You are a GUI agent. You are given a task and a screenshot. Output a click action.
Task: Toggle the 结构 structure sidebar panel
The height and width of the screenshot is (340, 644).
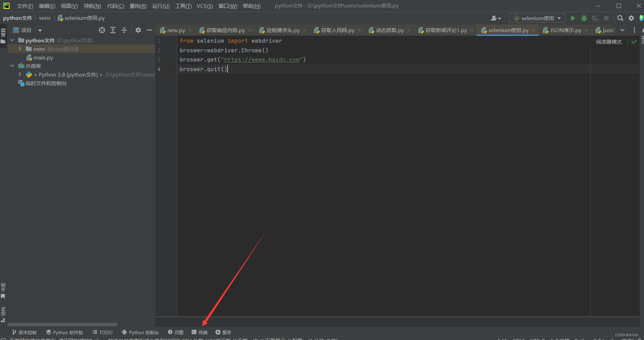3,315
